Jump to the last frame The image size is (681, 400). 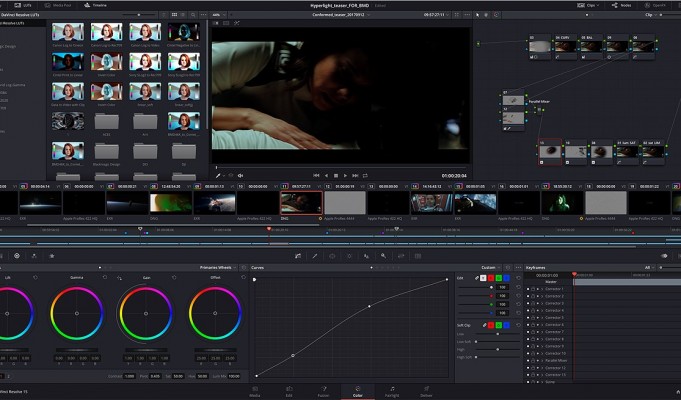(x=355, y=175)
